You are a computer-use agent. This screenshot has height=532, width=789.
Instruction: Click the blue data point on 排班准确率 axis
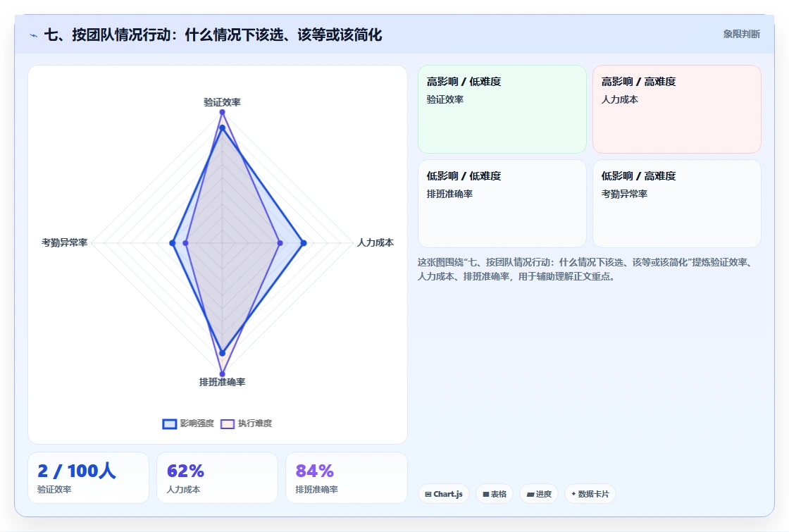coord(222,353)
